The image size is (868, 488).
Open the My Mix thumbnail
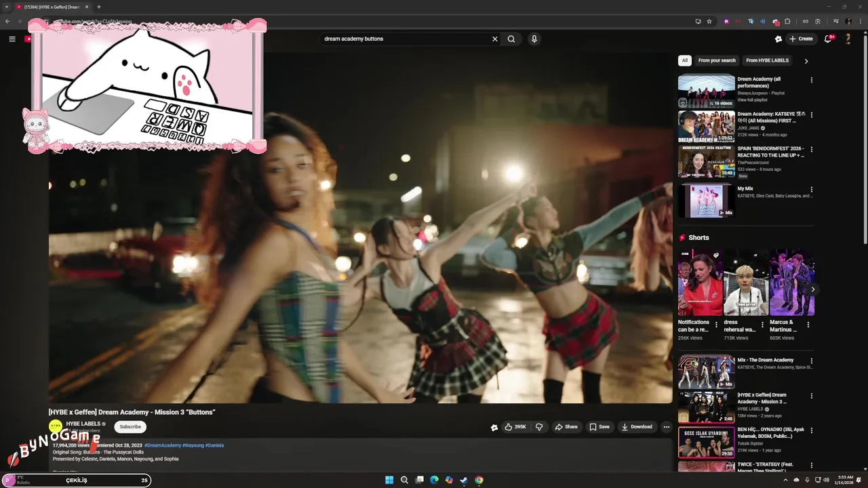706,201
